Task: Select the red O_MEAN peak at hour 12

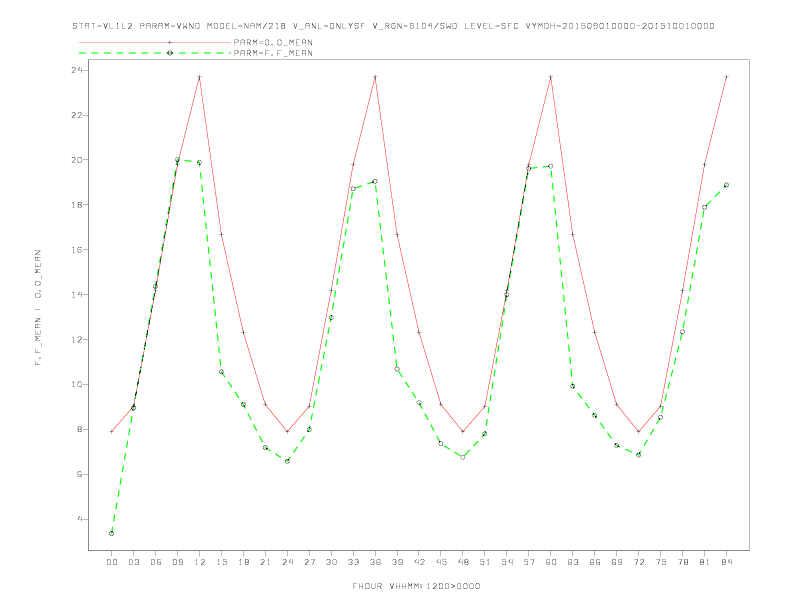Action: (x=200, y=77)
